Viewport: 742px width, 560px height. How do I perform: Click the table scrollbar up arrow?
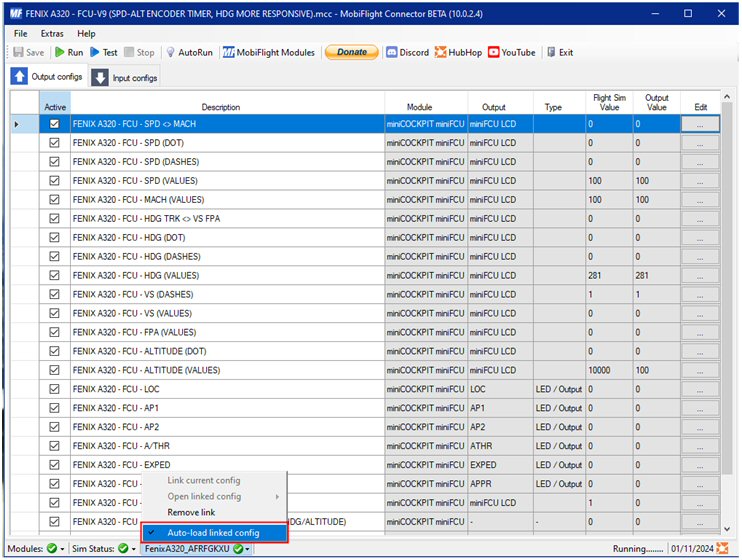coord(727,97)
